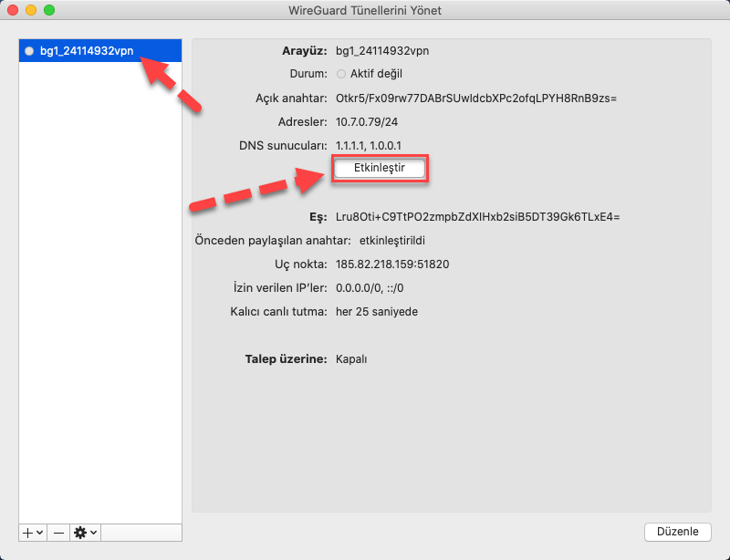The height and width of the screenshot is (560, 730).
Task: Open the gear actions menu
Action: pyautogui.click(x=85, y=533)
